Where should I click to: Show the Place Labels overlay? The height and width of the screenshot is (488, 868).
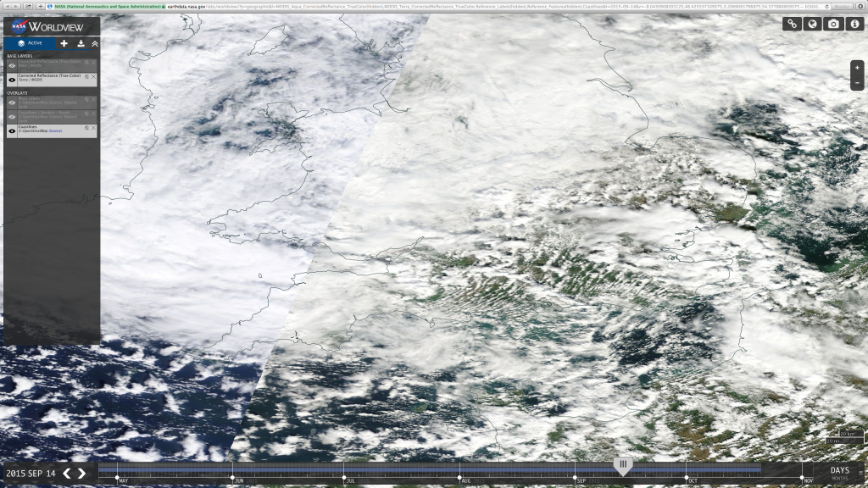pyautogui.click(x=12, y=103)
